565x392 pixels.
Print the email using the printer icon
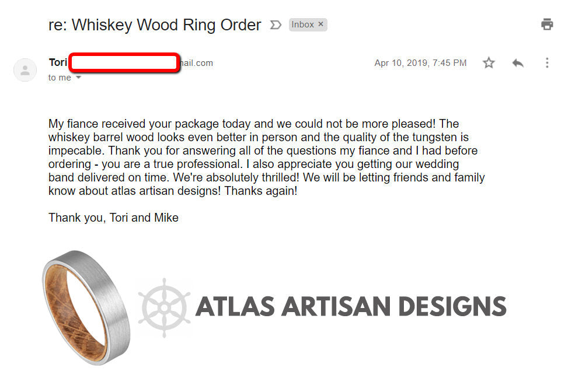[x=547, y=24]
